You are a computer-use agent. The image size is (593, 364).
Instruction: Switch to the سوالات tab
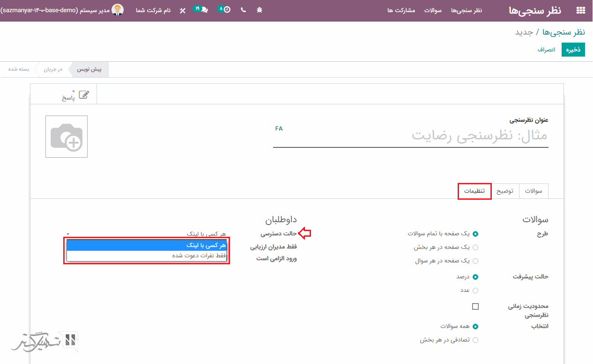(534, 191)
